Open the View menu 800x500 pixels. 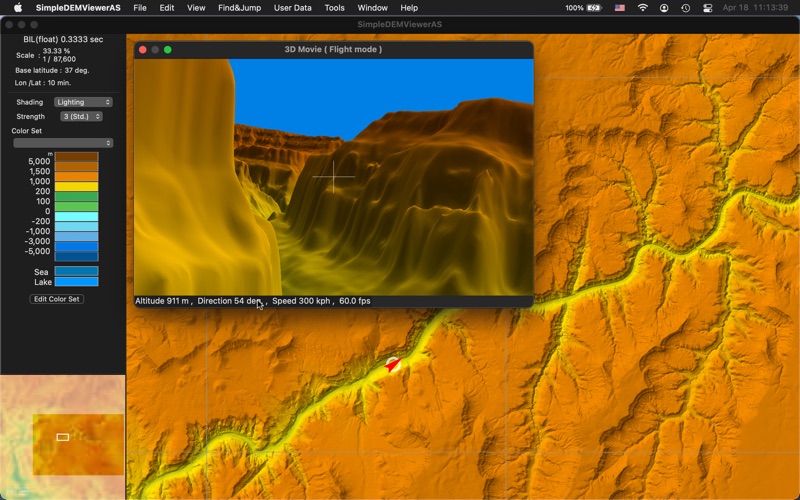(196, 8)
